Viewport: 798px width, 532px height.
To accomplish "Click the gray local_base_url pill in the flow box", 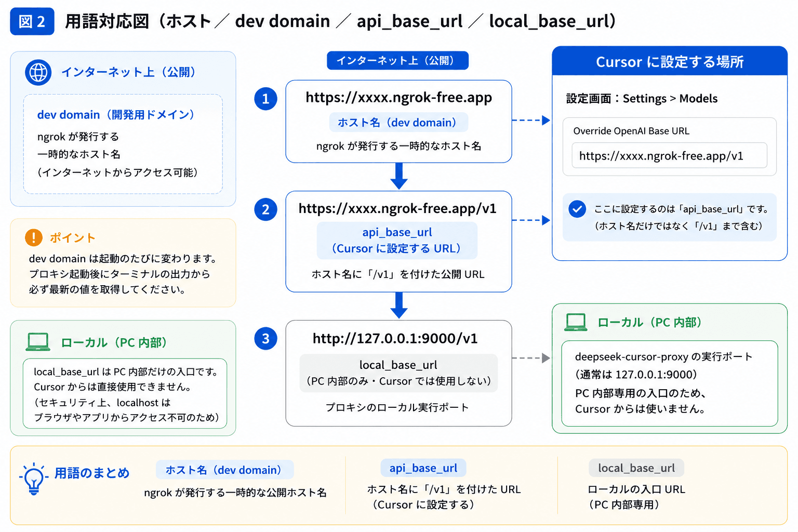I will (398, 373).
